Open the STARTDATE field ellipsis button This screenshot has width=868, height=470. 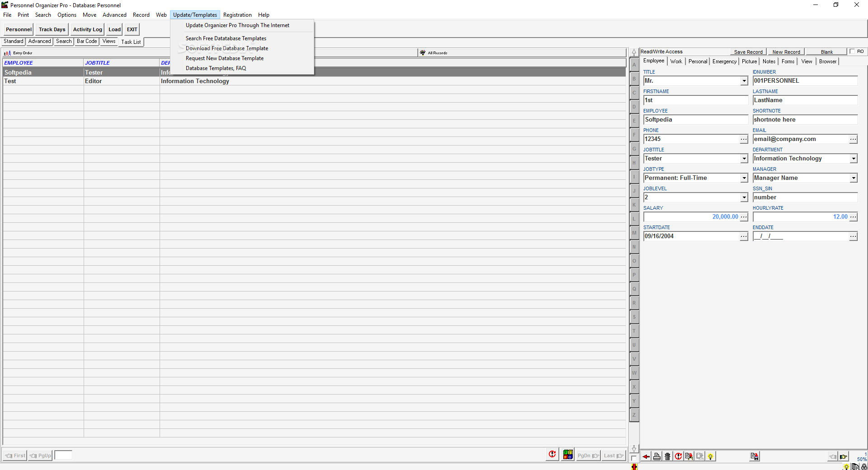click(744, 236)
